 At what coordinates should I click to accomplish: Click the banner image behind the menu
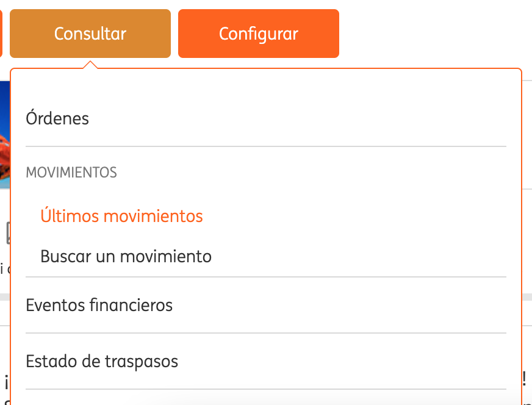click(5, 135)
